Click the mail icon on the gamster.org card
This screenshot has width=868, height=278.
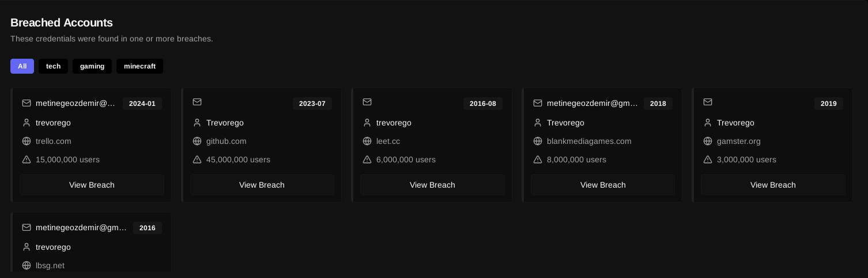[708, 102]
